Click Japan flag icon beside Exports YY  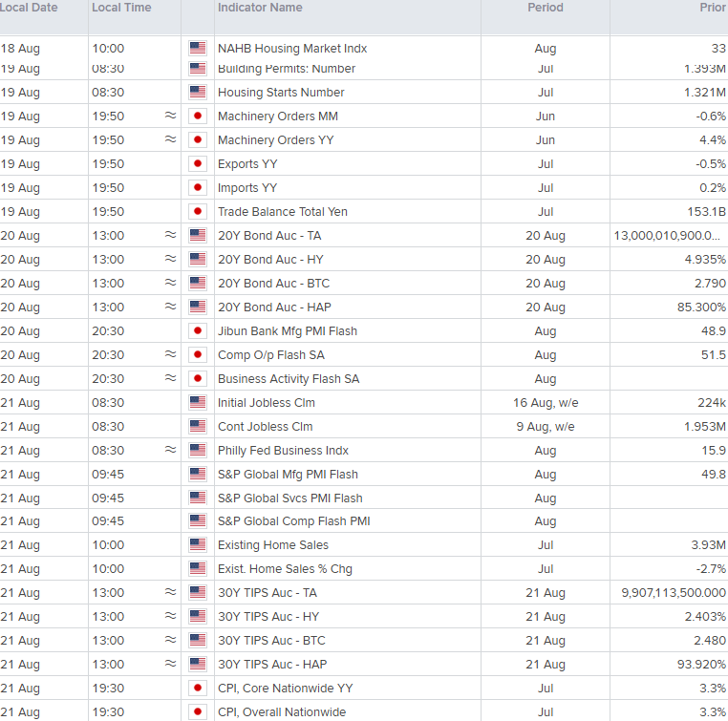tap(198, 164)
